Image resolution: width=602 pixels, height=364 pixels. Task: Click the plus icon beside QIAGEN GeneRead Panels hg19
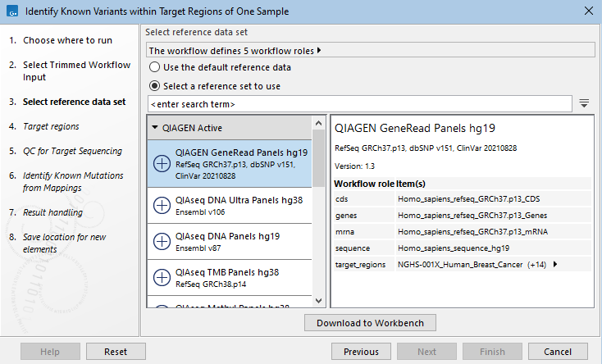point(162,164)
